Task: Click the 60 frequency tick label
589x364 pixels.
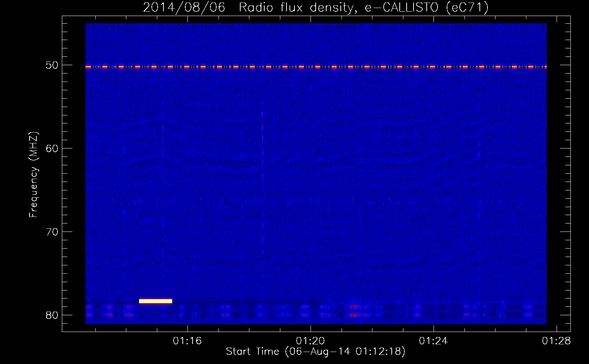Action: [52, 148]
